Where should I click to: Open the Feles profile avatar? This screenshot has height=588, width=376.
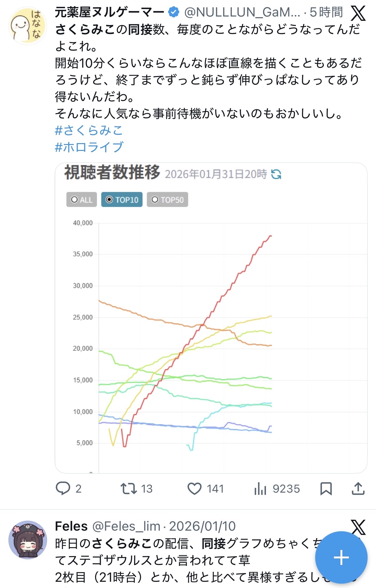click(x=27, y=540)
